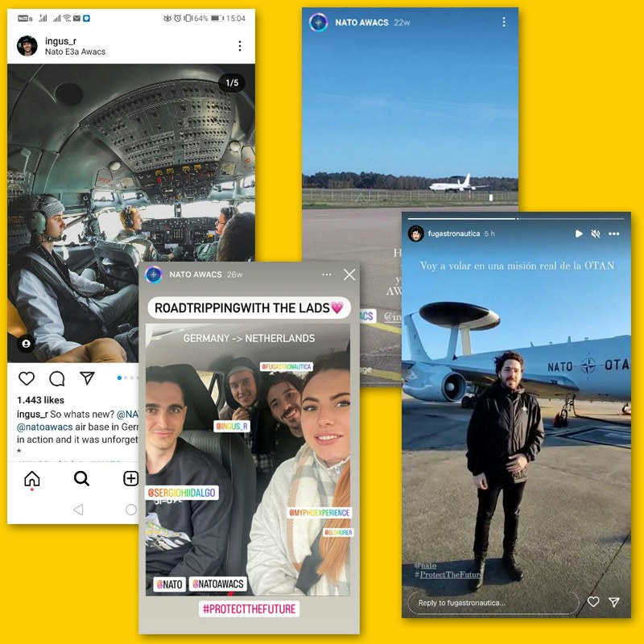Create a new post with plus icon
Viewport: 644px width, 644px height.
pyautogui.click(x=130, y=478)
